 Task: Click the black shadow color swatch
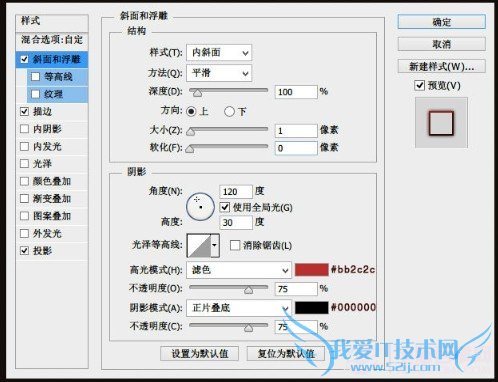(x=311, y=308)
